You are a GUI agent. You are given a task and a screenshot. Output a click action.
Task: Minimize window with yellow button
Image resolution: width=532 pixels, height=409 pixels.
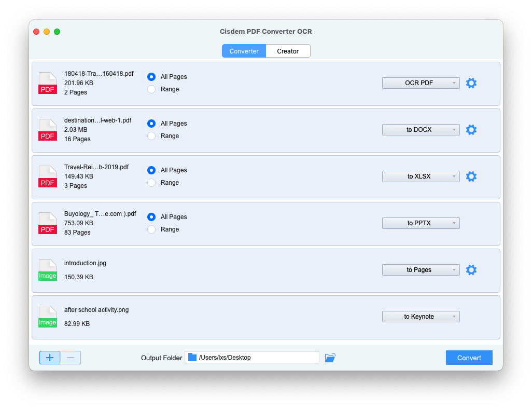pos(47,32)
